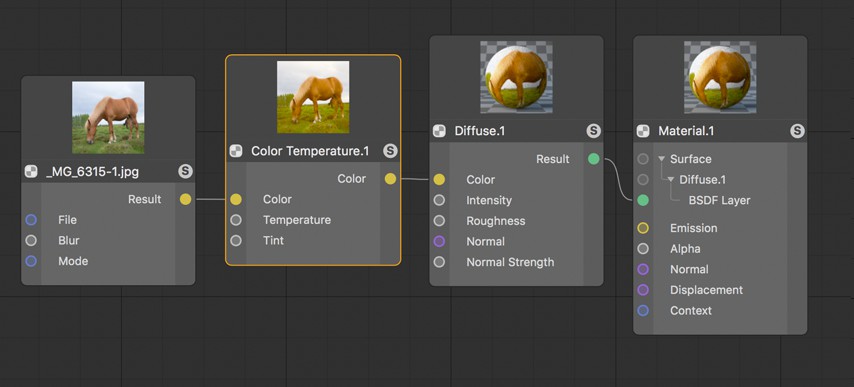This screenshot has width=854, height=387.
Task: Click Color Temperature.1 yellow Color output port
Action: (391, 179)
